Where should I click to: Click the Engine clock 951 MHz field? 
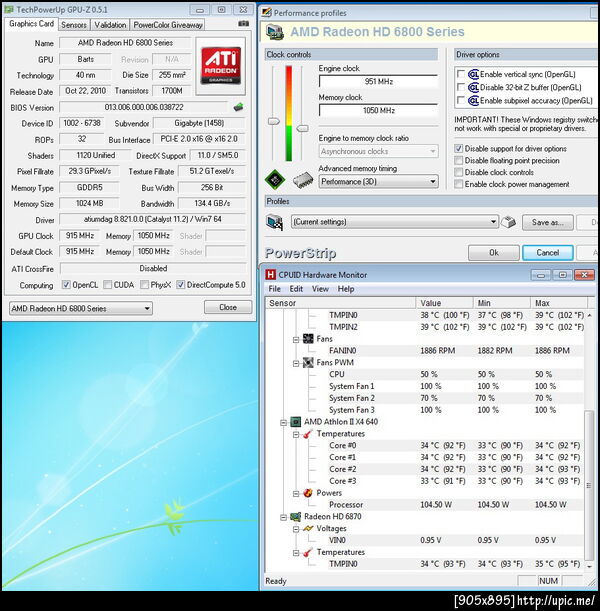378,81
